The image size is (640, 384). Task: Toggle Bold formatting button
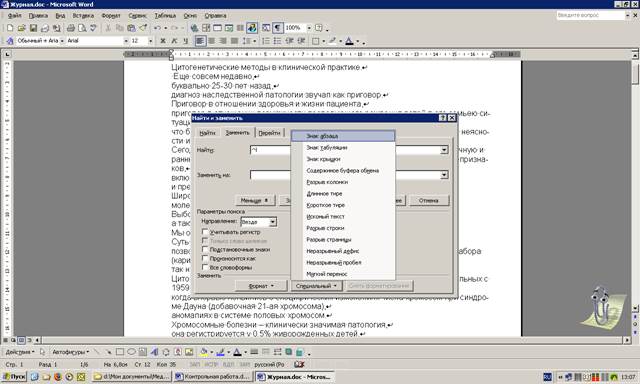click(163, 41)
